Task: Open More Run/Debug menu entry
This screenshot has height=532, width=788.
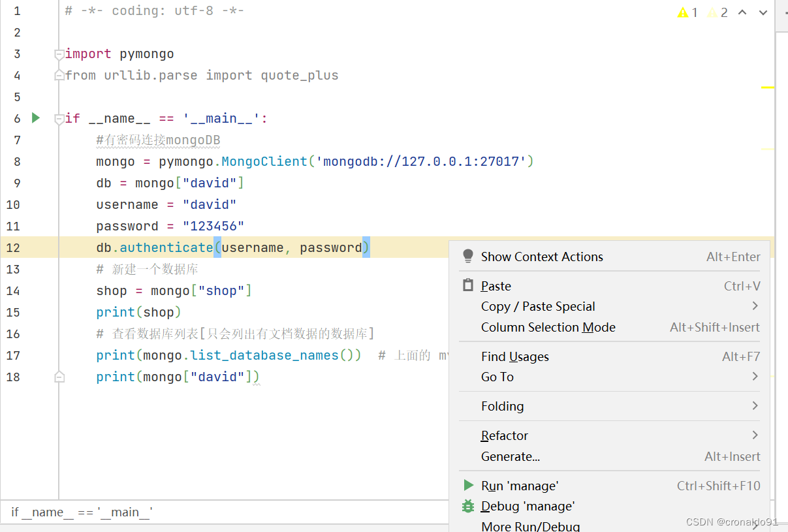Action: 610,525
